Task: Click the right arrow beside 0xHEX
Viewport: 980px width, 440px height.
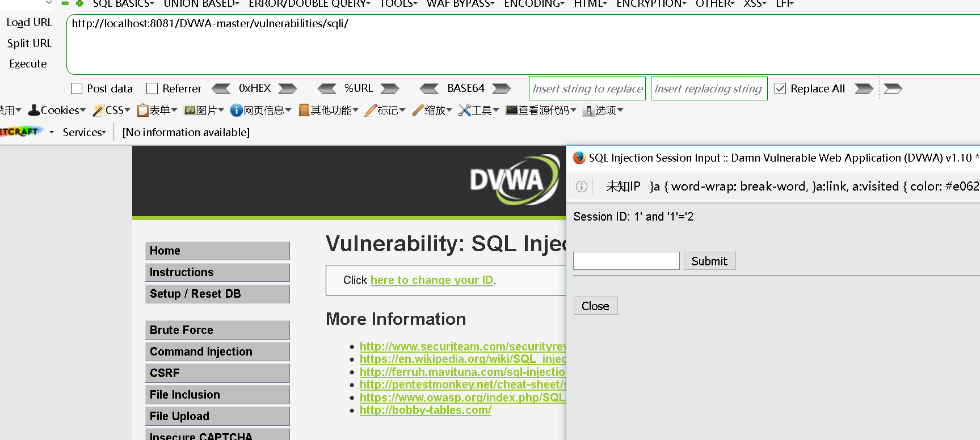Action: [288, 88]
